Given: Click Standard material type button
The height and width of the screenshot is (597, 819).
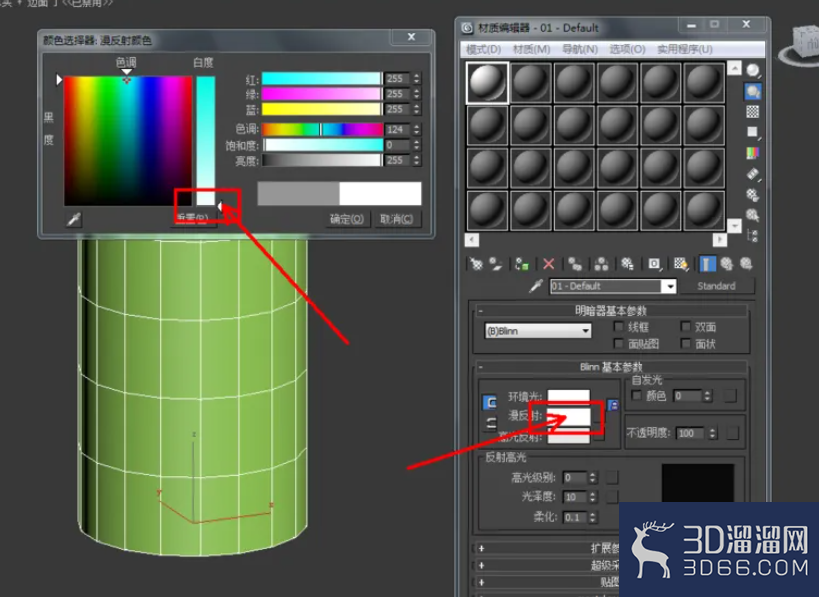Looking at the screenshot, I should [716, 286].
